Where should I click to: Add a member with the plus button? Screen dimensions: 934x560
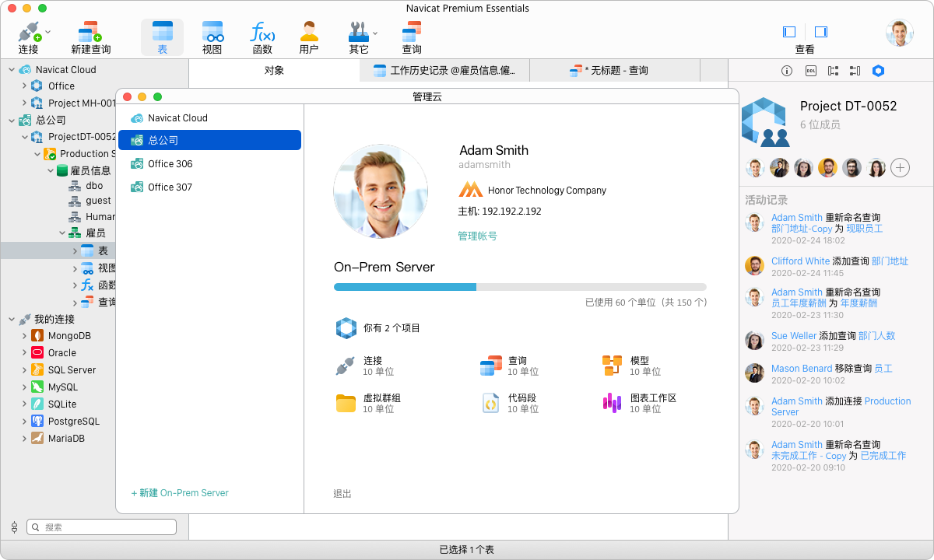tap(901, 167)
